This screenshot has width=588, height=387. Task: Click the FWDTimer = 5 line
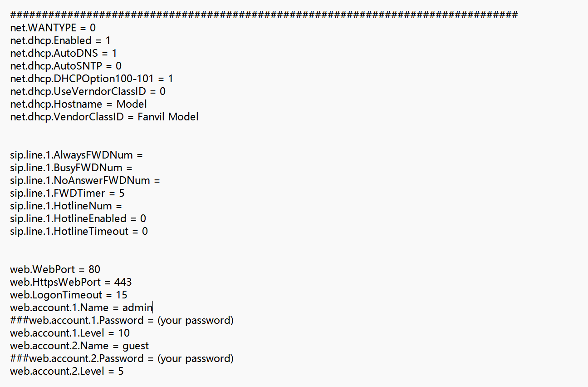pyautogui.click(x=67, y=193)
